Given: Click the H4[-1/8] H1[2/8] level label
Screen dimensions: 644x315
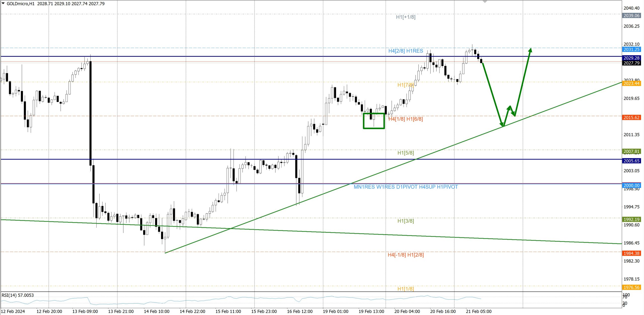Looking at the screenshot, I should coord(406,255).
